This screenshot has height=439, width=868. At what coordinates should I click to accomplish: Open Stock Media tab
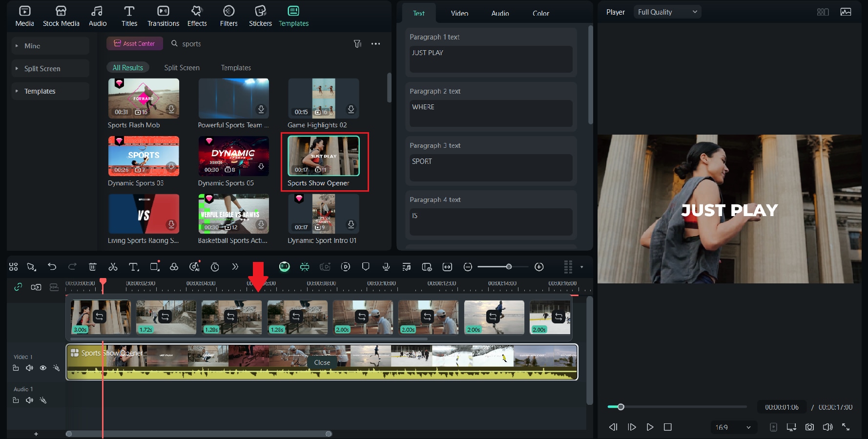pos(61,16)
